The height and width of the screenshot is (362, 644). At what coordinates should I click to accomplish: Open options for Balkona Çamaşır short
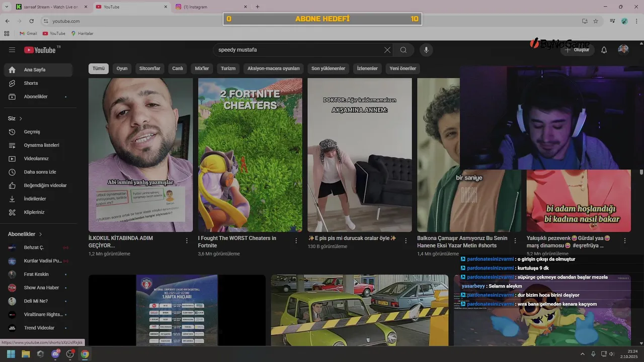pyautogui.click(x=515, y=241)
